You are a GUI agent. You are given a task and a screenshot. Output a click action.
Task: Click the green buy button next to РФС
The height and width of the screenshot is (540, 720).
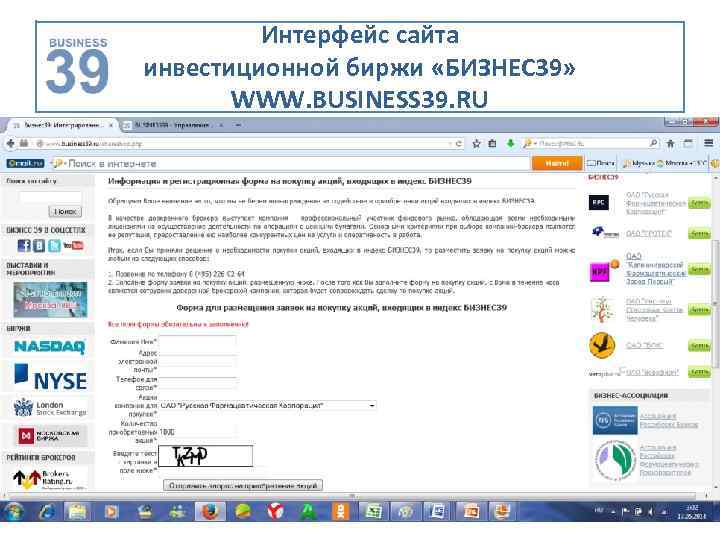(x=699, y=203)
